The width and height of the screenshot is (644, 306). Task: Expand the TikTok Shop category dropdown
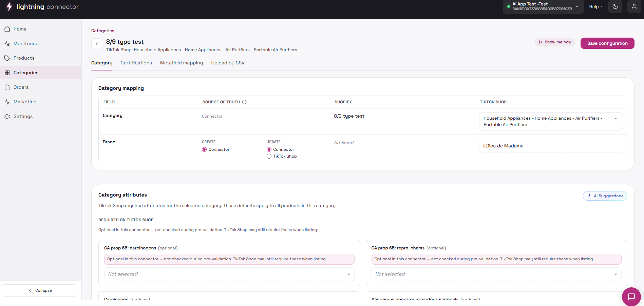click(551, 121)
